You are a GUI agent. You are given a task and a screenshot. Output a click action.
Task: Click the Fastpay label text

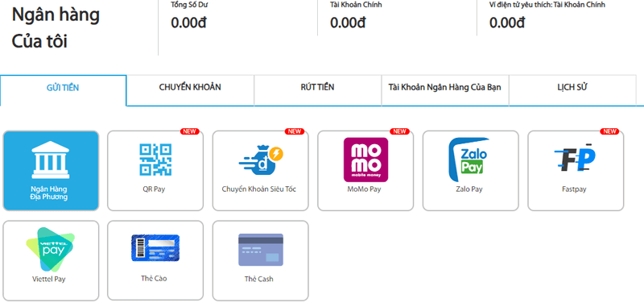tap(574, 189)
